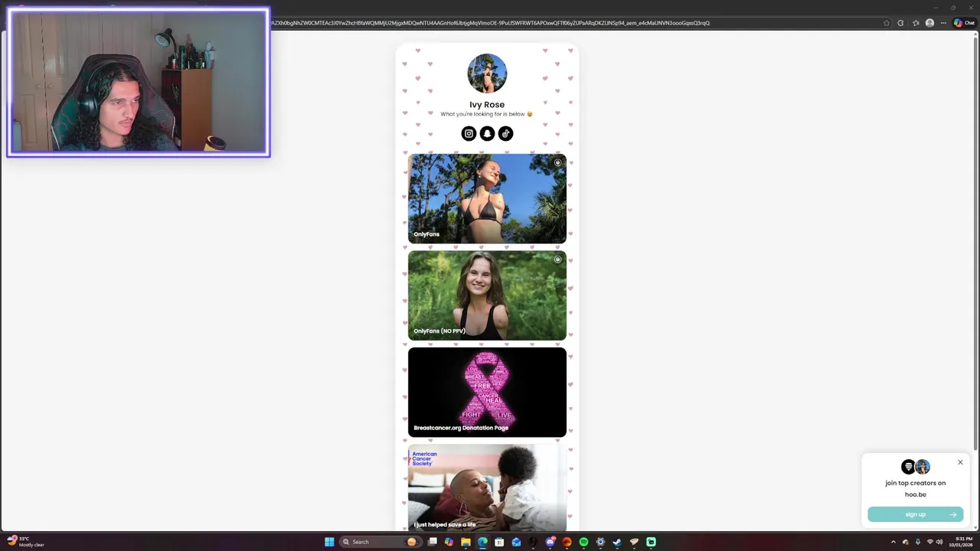Open Steam from the taskbar
The height and width of the screenshot is (551, 980).
click(x=617, y=542)
